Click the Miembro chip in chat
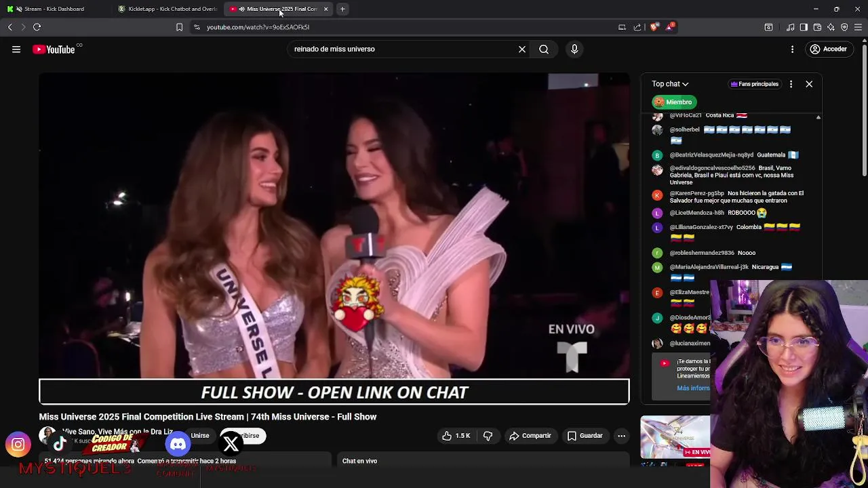 [674, 102]
